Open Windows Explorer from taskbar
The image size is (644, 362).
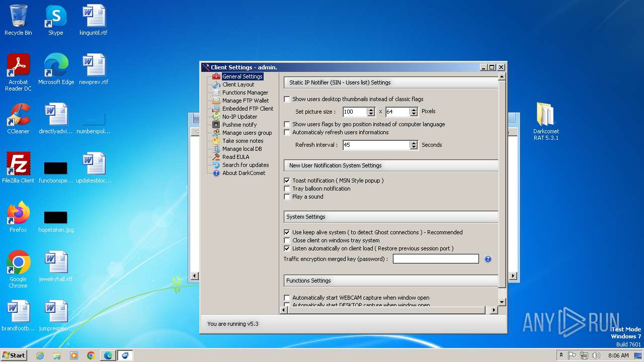click(x=57, y=355)
